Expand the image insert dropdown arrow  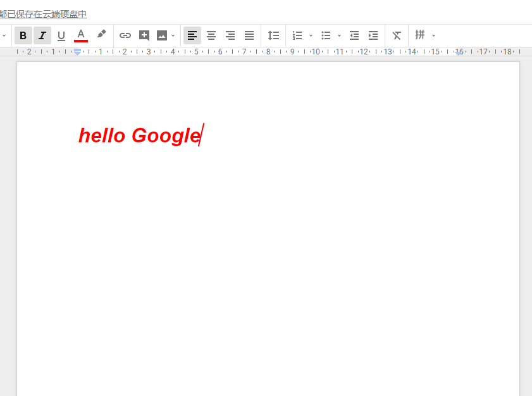click(173, 35)
